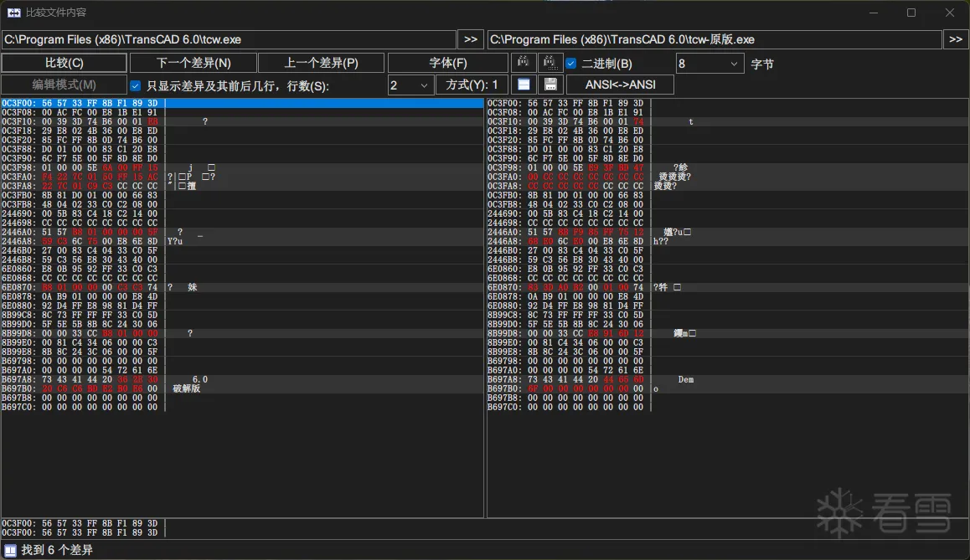The width and height of the screenshot is (970, 560).
Task: Click the app icon in the title bar
Action: coord(13,13)
